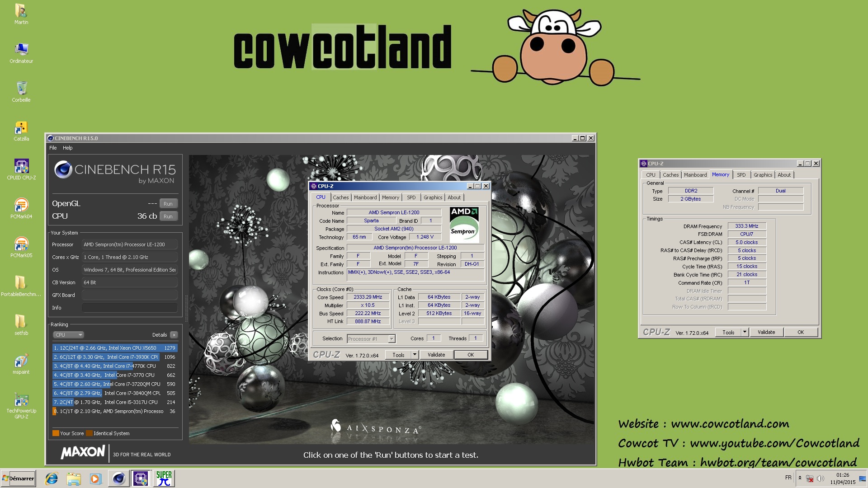Select the i7-3930K ranking entry
The width and height of the screenshot is (868, 488).
115,357
